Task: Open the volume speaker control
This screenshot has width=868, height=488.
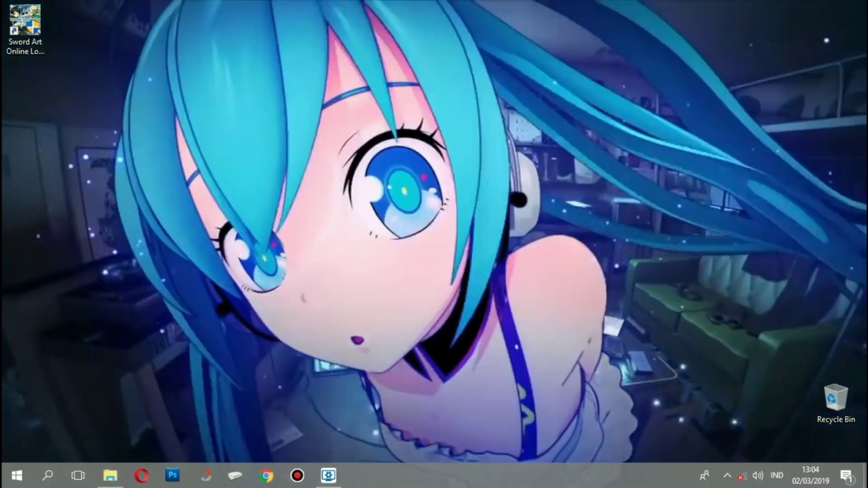Action: pos(758,475)
